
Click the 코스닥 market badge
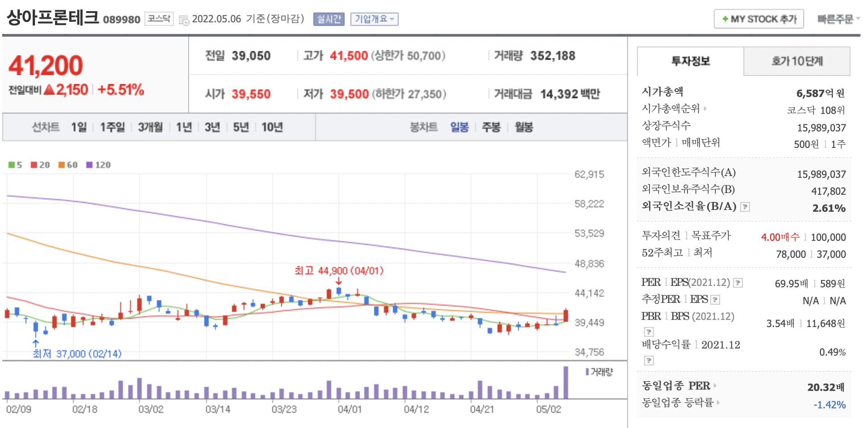pyautogui.click(x=159, y=19)
